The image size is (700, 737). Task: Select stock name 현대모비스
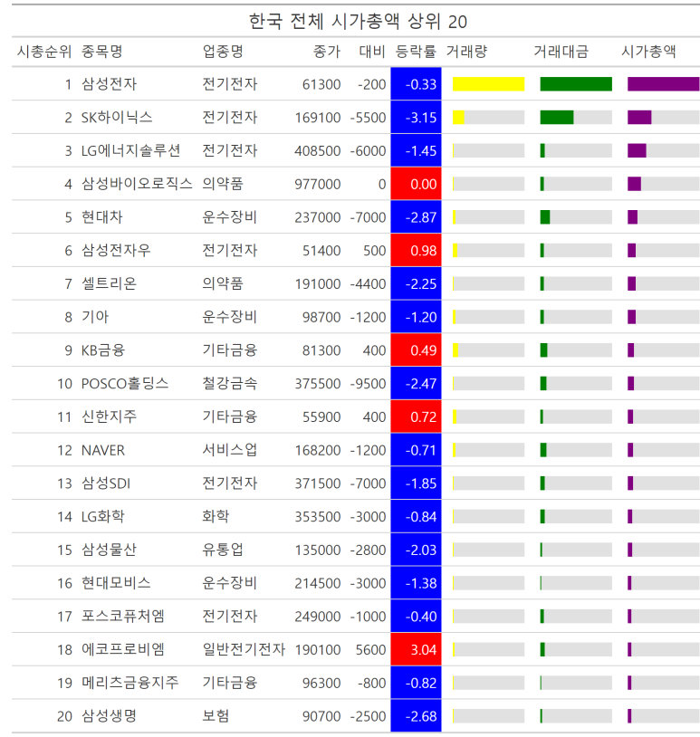point(116,583)
